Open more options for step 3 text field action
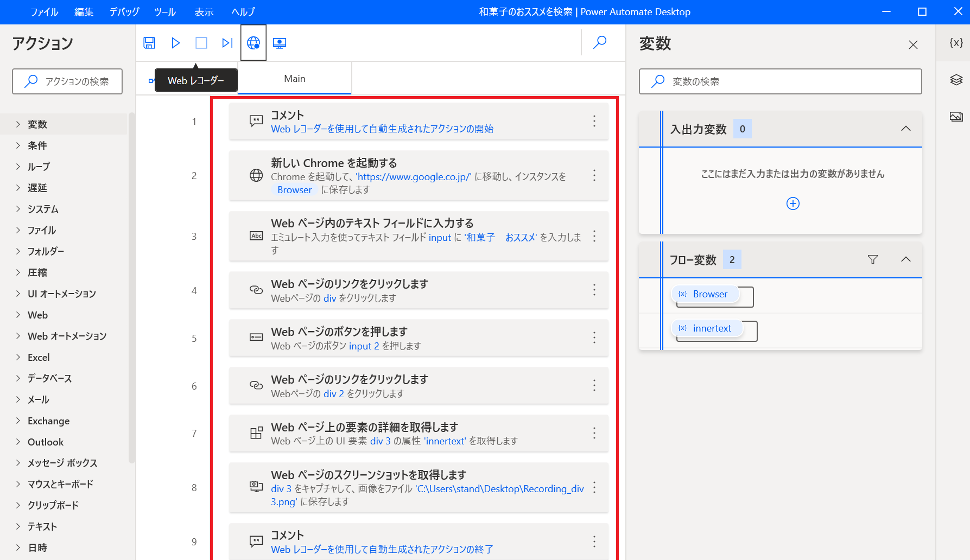This screenshot has width=970, height=560. [594, 236]
